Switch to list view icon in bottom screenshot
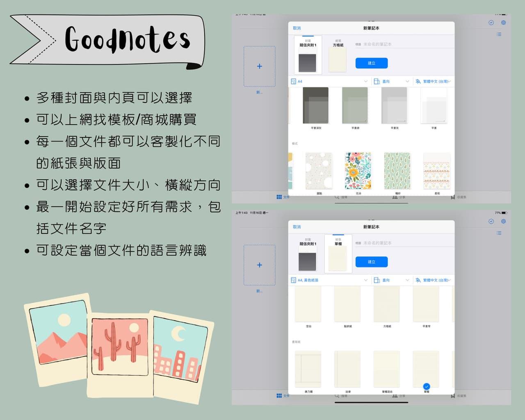This screenshot has height=420, width=525. (499, 233)
